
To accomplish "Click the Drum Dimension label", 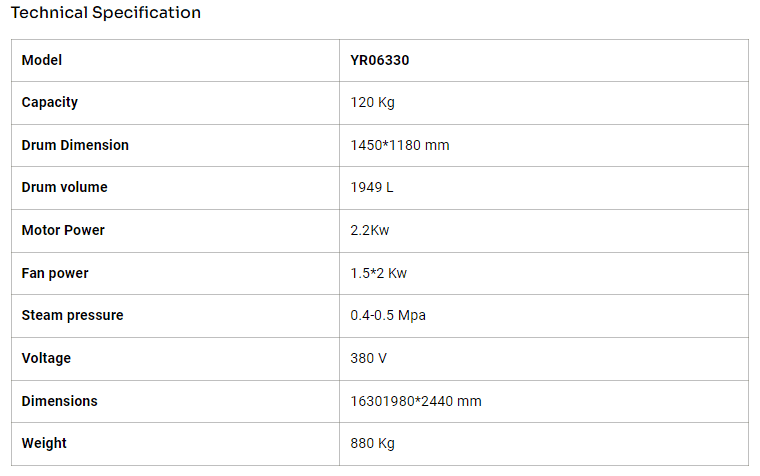I will (x=75, y=145).
